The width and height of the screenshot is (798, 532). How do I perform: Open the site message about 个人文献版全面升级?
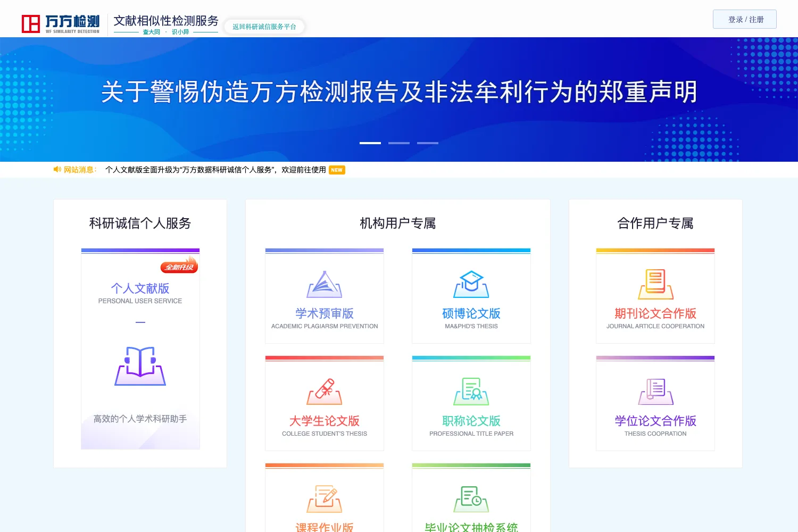215,170
